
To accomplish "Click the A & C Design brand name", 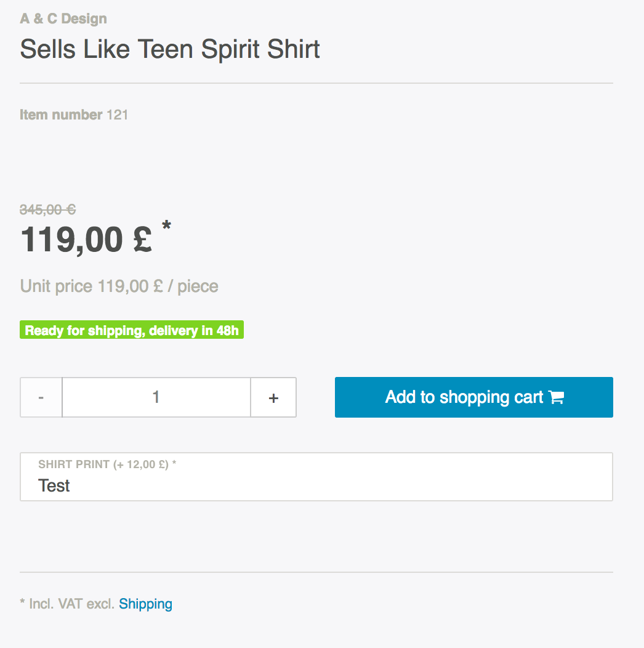I will click(63, 18).
